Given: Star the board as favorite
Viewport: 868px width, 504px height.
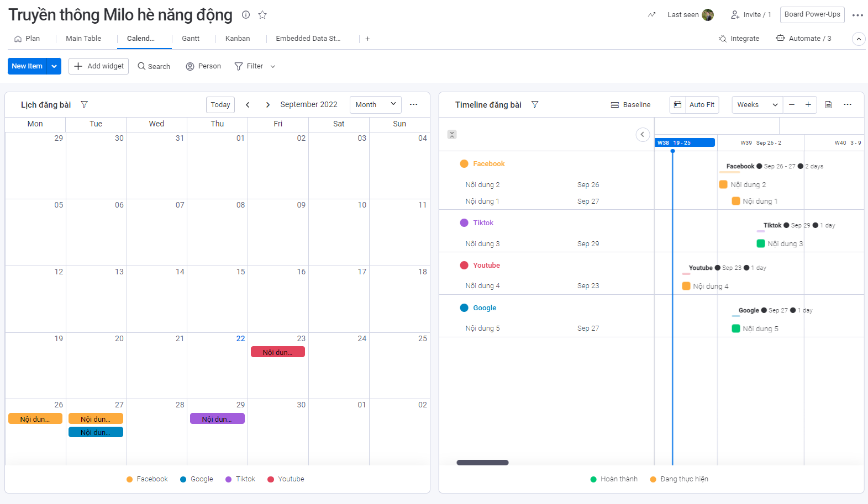Looking at the screenshot, I should point(262,15).
